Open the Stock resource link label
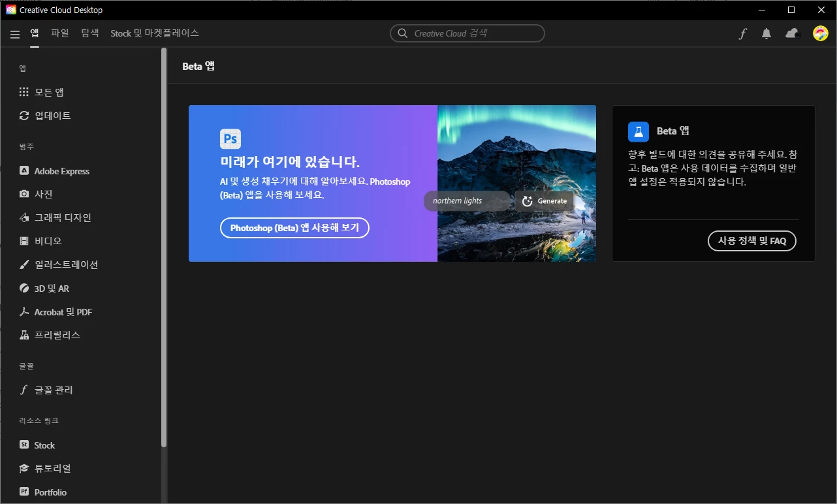The image size is (837, 504). pyautogui.click(x=44, y=445)
